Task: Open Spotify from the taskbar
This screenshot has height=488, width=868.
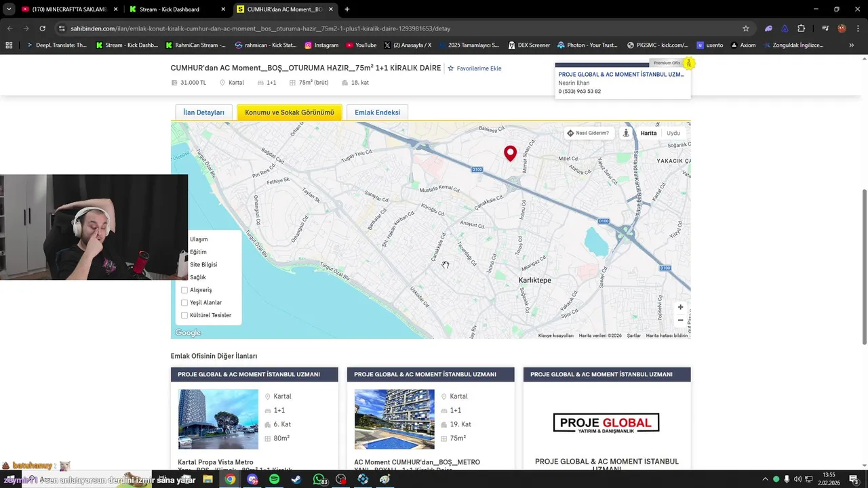Action: (x=274, y=479)
